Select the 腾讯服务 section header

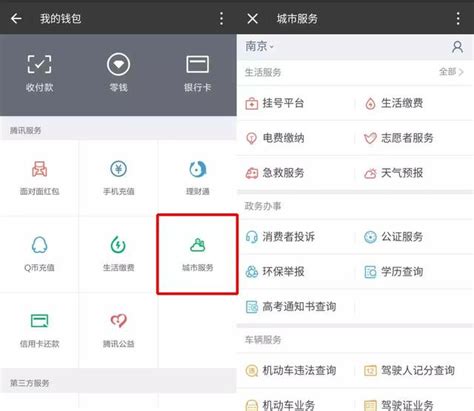click(25, 130)
